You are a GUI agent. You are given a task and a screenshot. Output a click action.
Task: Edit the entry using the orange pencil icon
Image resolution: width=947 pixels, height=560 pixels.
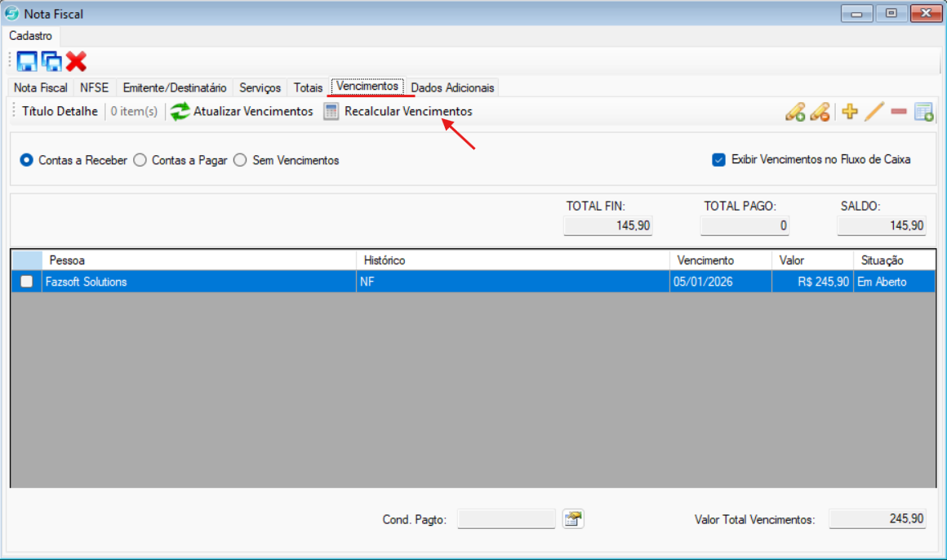click(874, 112)
